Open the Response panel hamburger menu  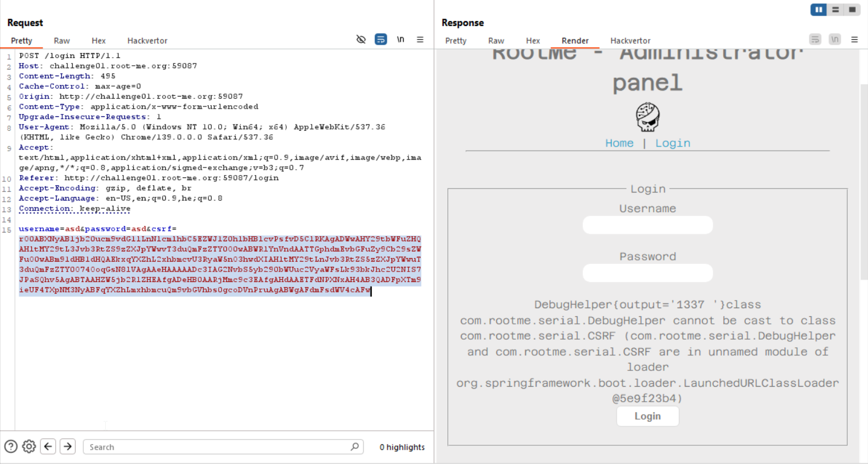[855, 40]
